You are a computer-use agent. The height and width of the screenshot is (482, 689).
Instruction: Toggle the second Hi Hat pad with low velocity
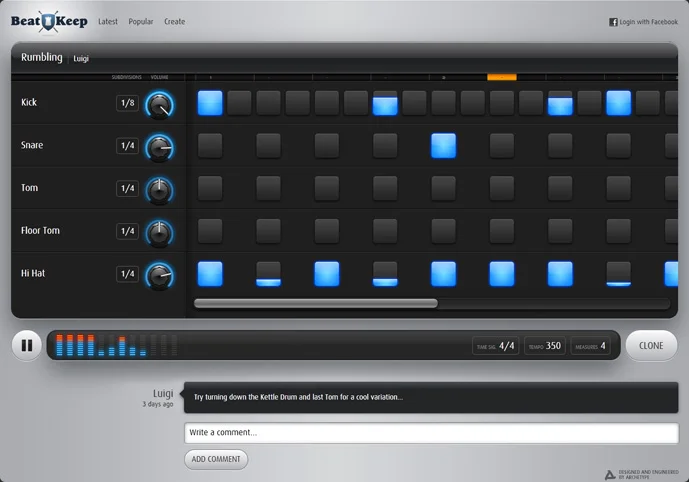tap(268, 274)
